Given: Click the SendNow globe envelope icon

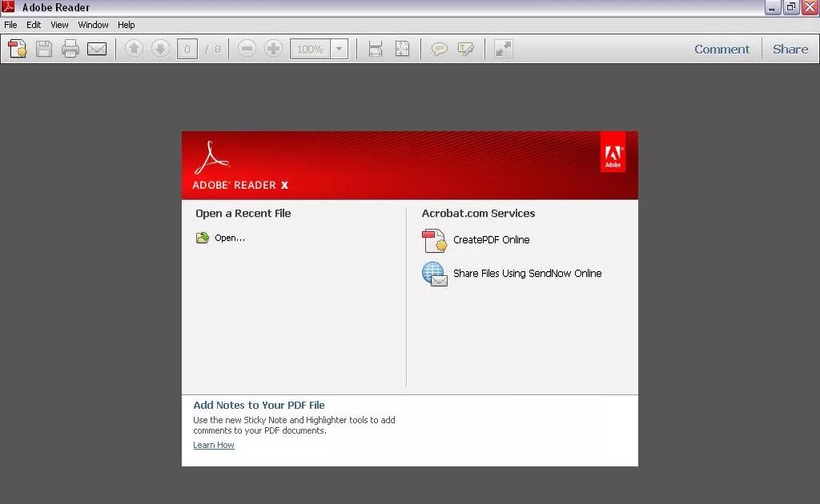Looking at the screenshot, I should pyautogui.click(x=434, y=274).
